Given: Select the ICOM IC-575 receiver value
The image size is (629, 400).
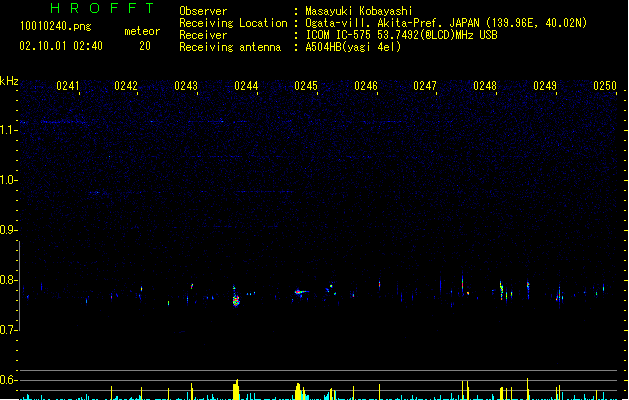Looking at the screenshot, I should click(x=401, y=35).
